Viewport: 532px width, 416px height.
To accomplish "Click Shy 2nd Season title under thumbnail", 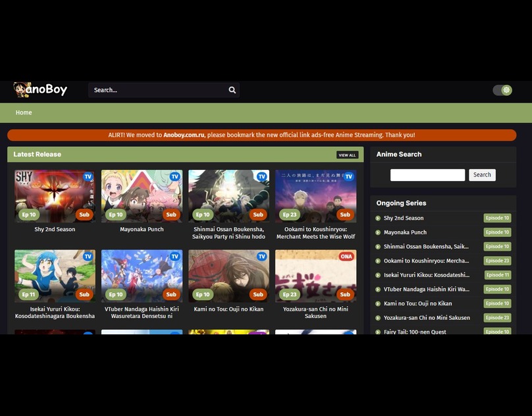I will pos(55,229).
